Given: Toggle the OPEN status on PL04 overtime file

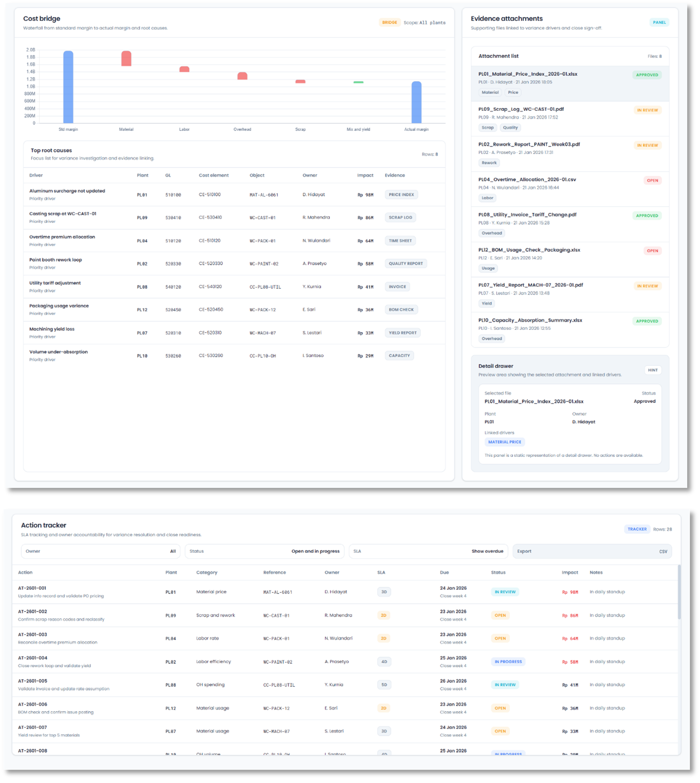Looking at the screenshot, I should (652, 180).
